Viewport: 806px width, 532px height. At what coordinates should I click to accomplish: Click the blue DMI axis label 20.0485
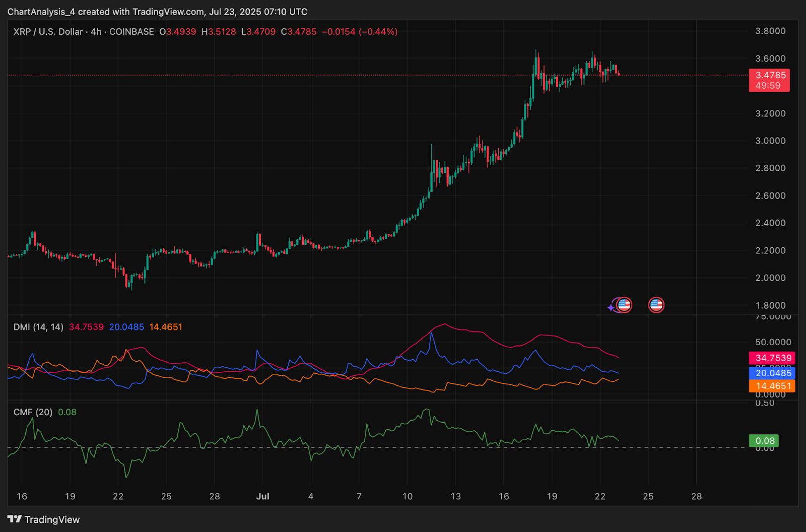(x=772, y=373)
